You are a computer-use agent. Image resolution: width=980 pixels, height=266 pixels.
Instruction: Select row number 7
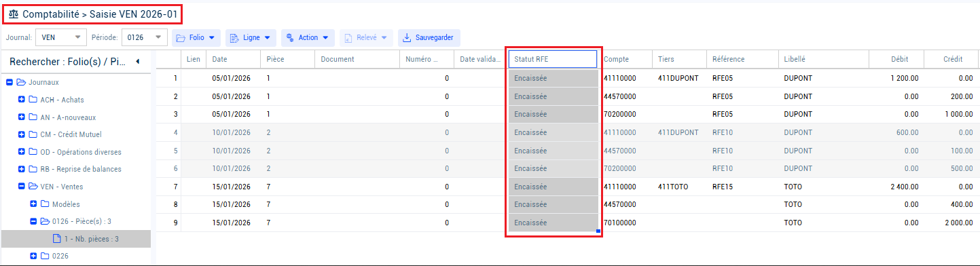click(168, 187)
